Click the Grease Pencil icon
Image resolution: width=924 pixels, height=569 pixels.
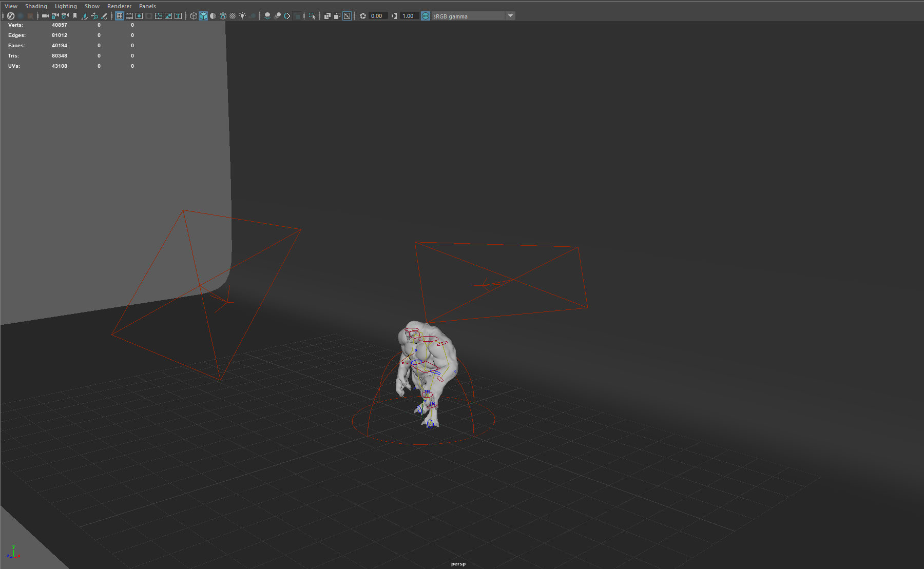point(104,16)
